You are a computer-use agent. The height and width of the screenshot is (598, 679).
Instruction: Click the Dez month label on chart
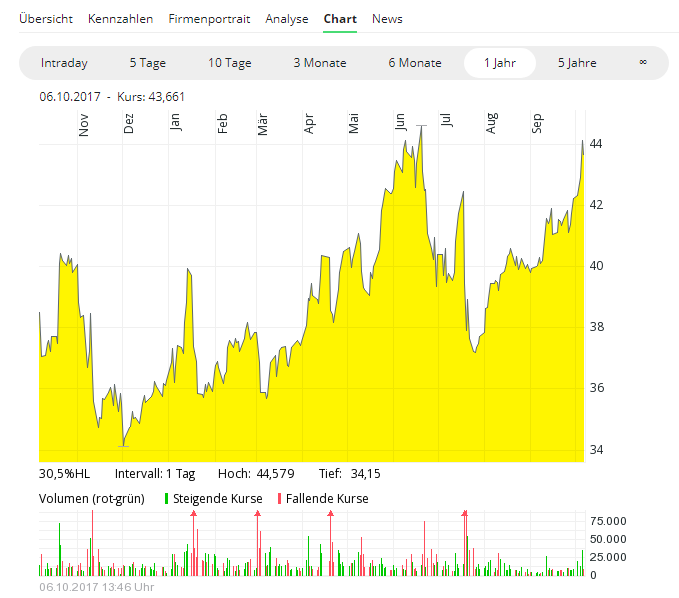coord(129,124)
